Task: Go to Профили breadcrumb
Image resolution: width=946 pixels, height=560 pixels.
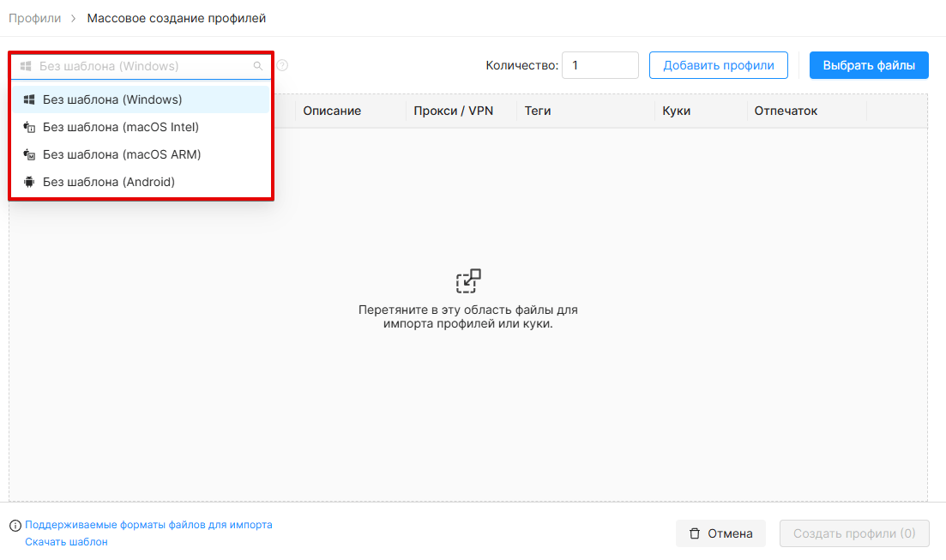Action: coord(34,18)
